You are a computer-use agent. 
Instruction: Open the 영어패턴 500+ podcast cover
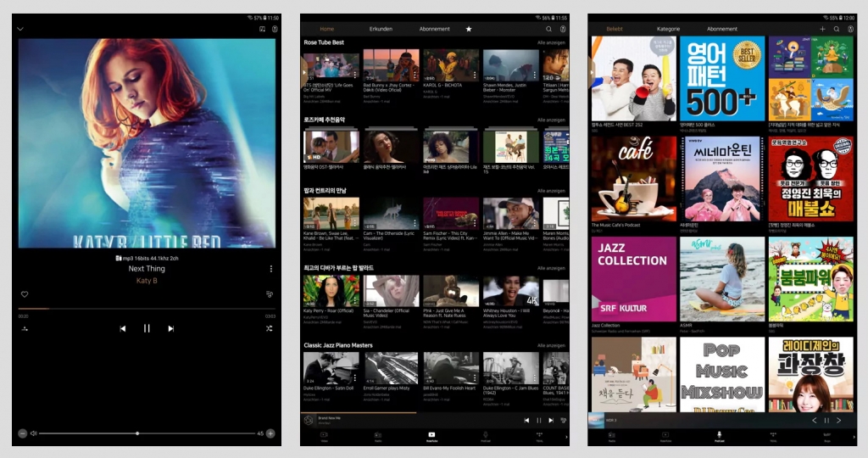point(722,79)
